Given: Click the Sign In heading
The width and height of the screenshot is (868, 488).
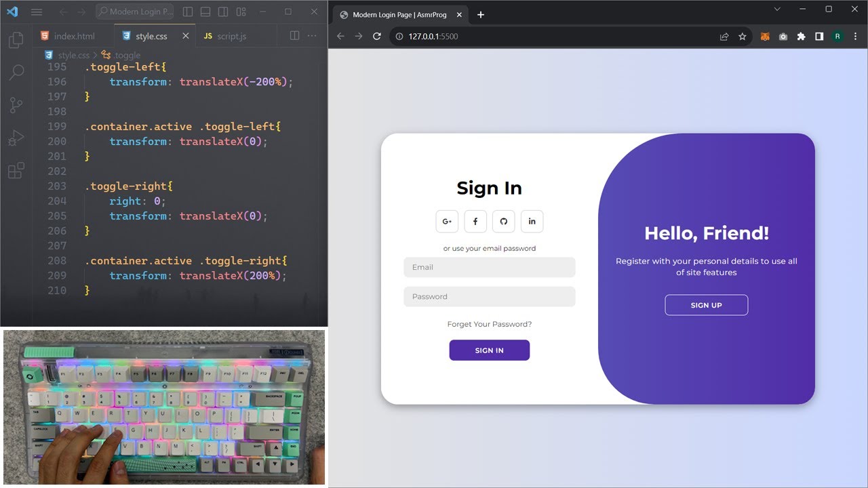Looking at the screenshot, I should click(x=490, y=188).
